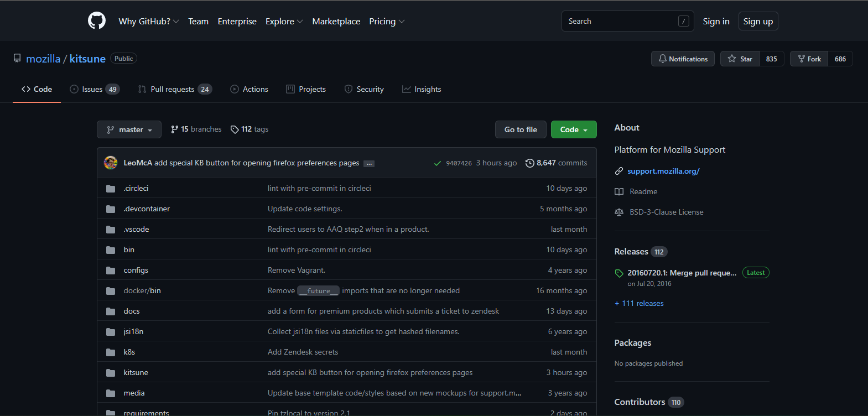This screenshot has width=868, height=416.
Task: Open the Pricing dropdown menu
Action: 387,21
